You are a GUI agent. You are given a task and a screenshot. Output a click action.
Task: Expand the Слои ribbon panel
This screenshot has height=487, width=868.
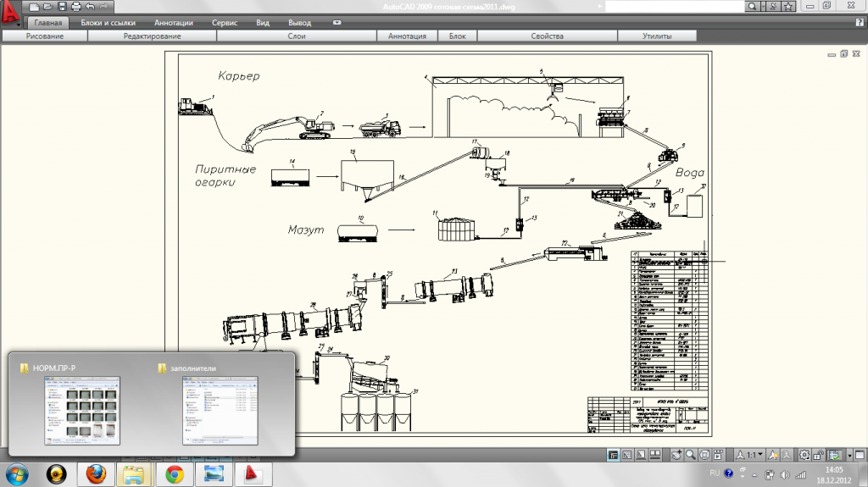(x=297, y=36)
